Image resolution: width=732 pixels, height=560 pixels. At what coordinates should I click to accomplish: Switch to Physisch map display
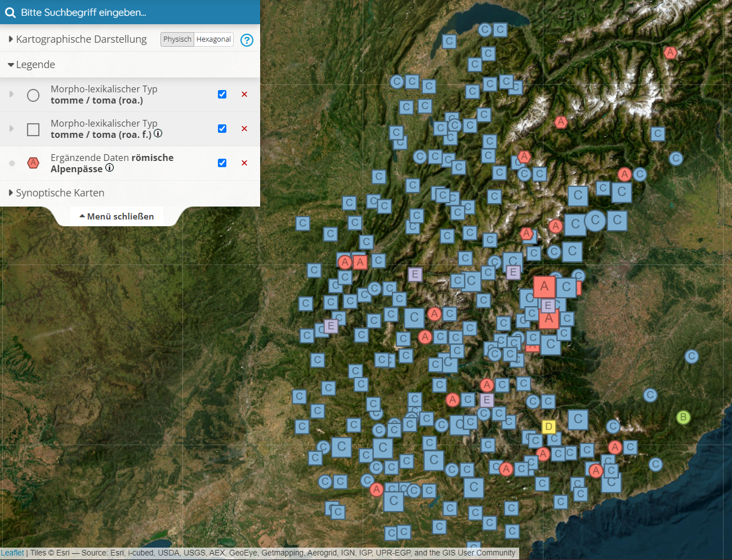pyautogui.click(x=177, y=39)
